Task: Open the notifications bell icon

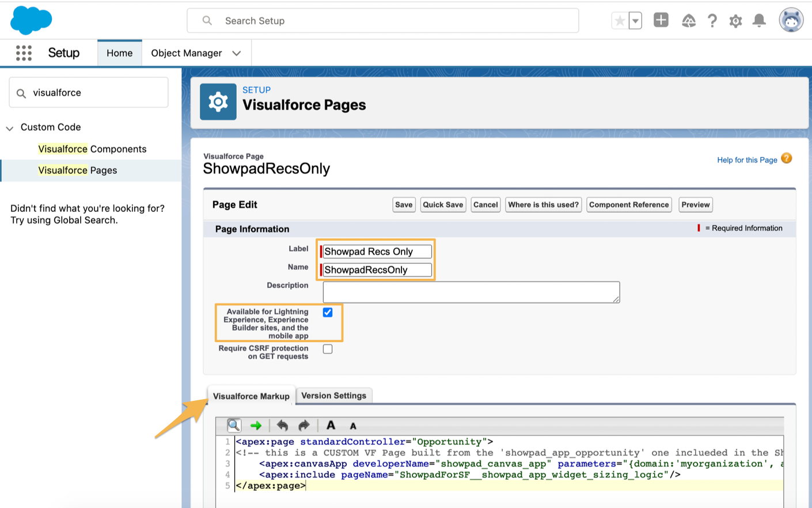Action: (x=759, y=21)
